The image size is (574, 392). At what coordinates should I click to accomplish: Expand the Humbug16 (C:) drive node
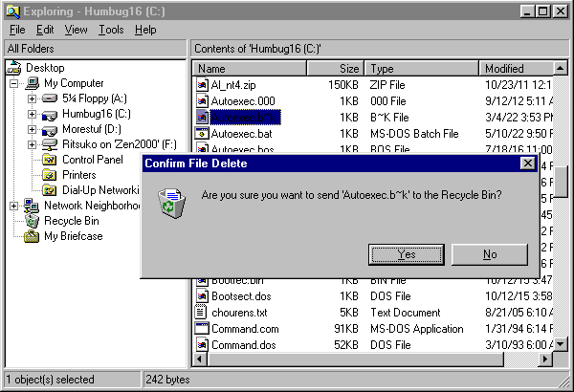click(x=32, y=114)
